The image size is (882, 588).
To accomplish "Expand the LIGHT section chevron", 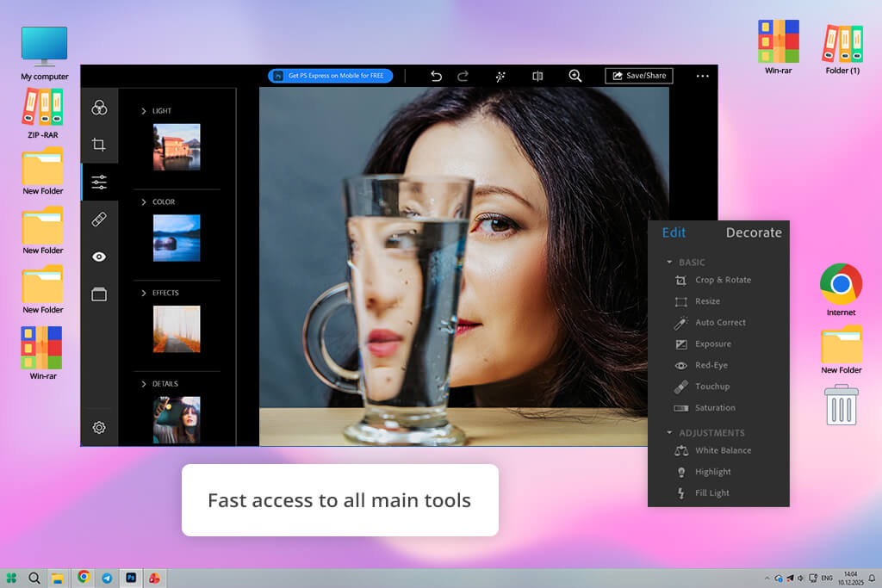I will pyautogui.click(x=144, y=111).
